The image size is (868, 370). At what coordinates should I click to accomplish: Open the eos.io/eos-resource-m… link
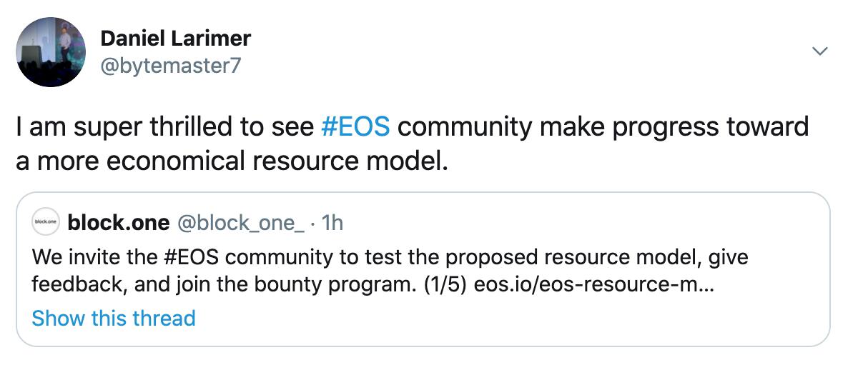[591, 283]
